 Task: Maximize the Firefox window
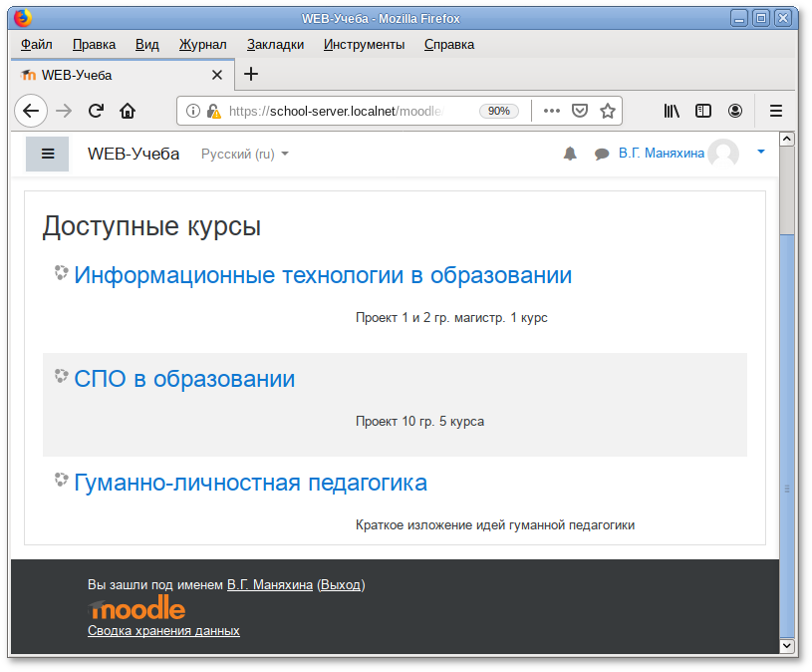761,19
